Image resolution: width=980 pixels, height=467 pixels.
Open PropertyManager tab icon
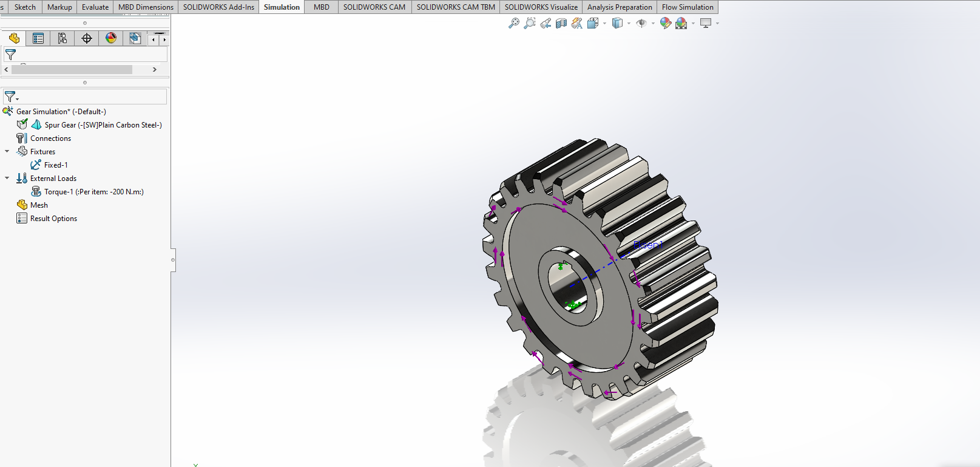[38, 38]
